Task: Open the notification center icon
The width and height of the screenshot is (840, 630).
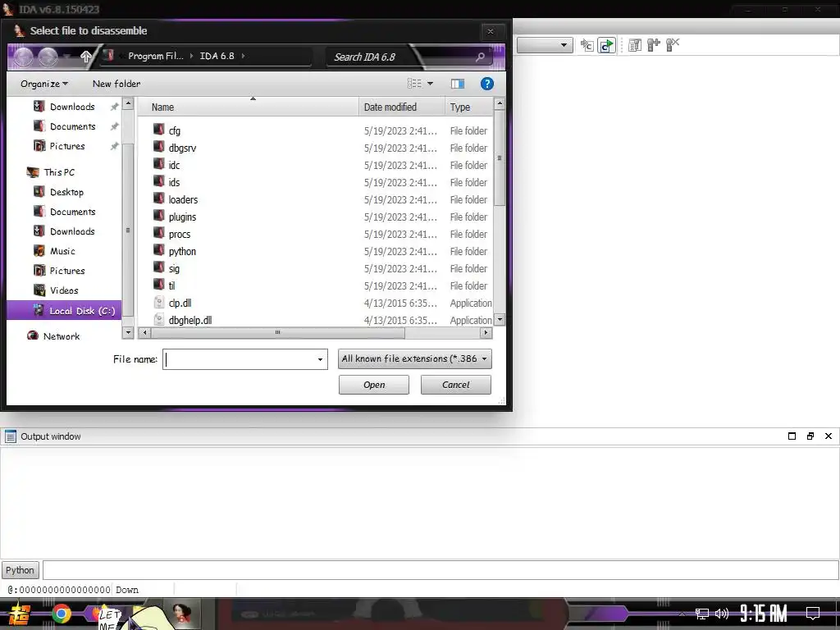Action: tap(813, 613)
